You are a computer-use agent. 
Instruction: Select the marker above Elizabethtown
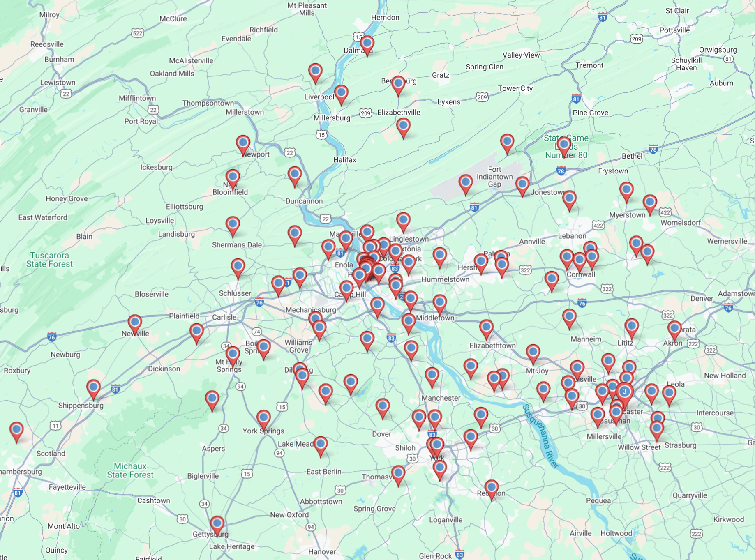click(486, 328)
